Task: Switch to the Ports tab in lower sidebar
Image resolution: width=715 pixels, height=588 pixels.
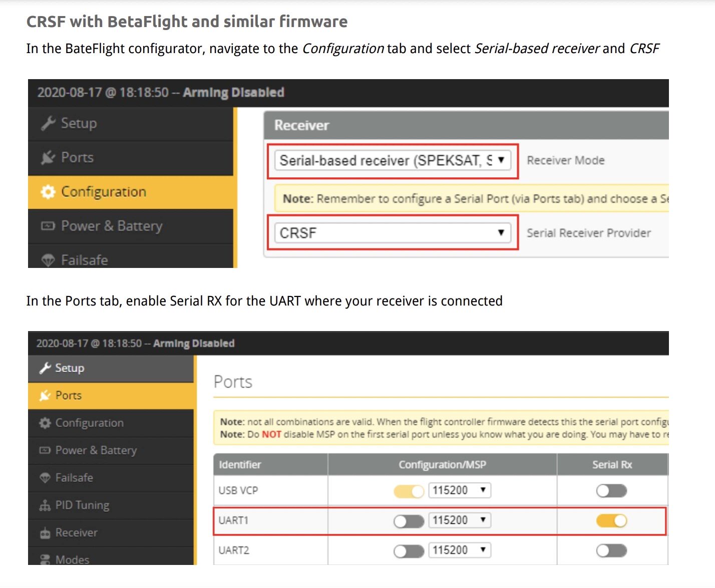Action: (x=111, y=396)
